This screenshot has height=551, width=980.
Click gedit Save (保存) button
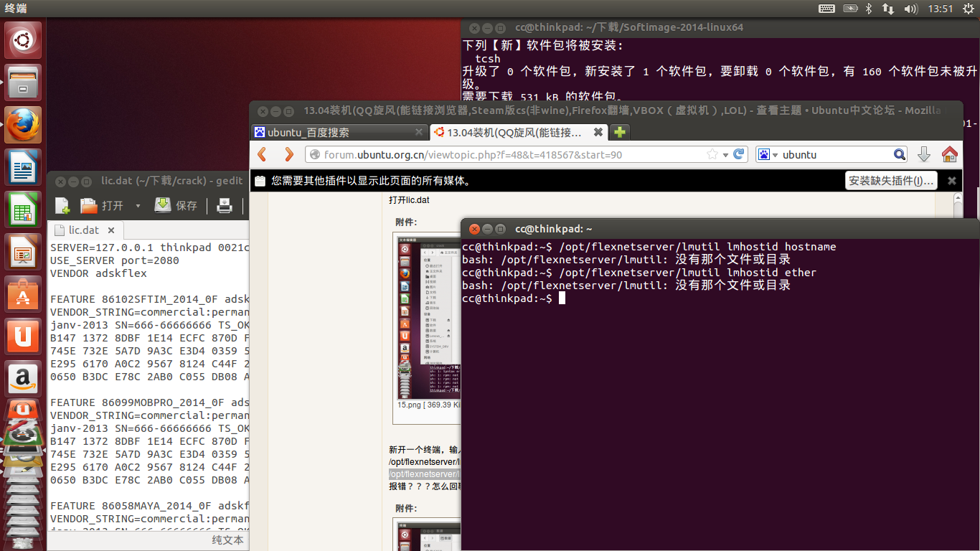click(x=176, y=206)
